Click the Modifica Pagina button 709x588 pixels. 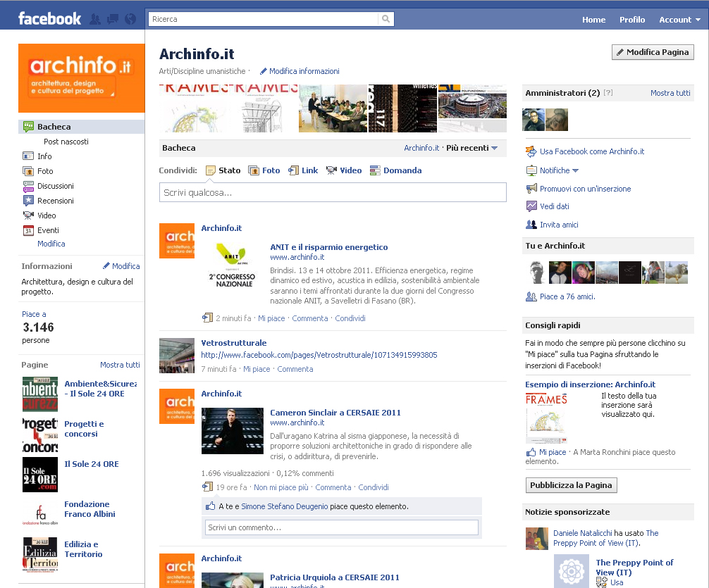click(653, 52)
